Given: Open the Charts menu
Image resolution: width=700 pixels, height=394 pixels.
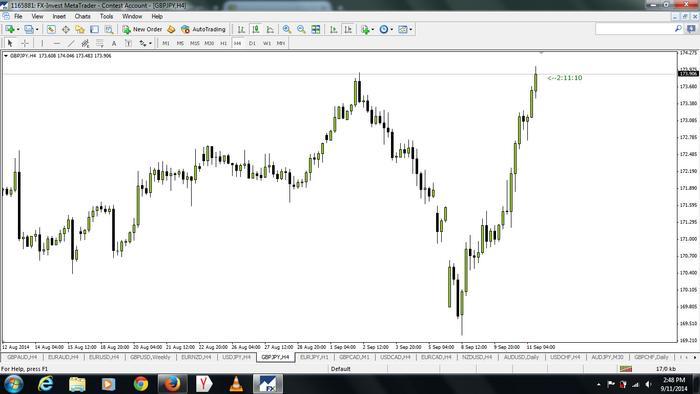Looking at the screenshot, I should [x=83, y=16].
